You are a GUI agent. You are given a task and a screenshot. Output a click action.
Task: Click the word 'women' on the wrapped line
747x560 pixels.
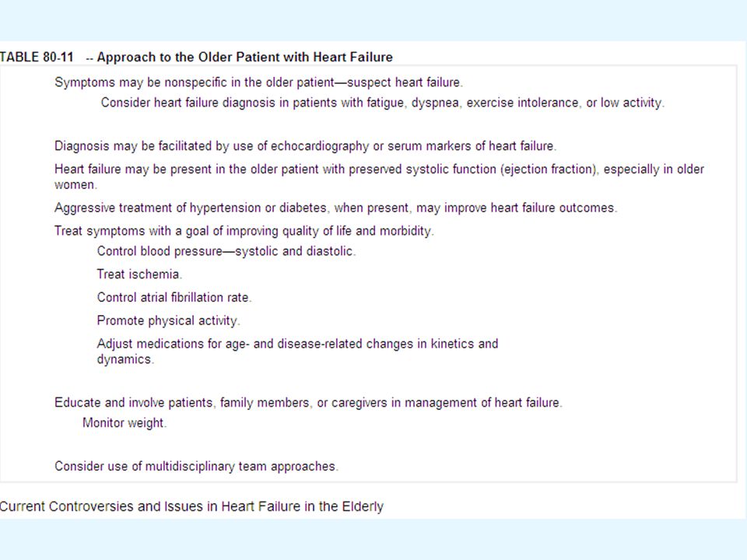pos(75,185)
